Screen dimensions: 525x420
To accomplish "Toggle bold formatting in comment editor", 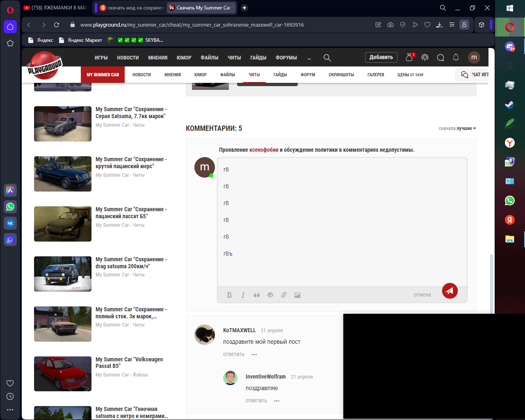I will pos(229,295).
